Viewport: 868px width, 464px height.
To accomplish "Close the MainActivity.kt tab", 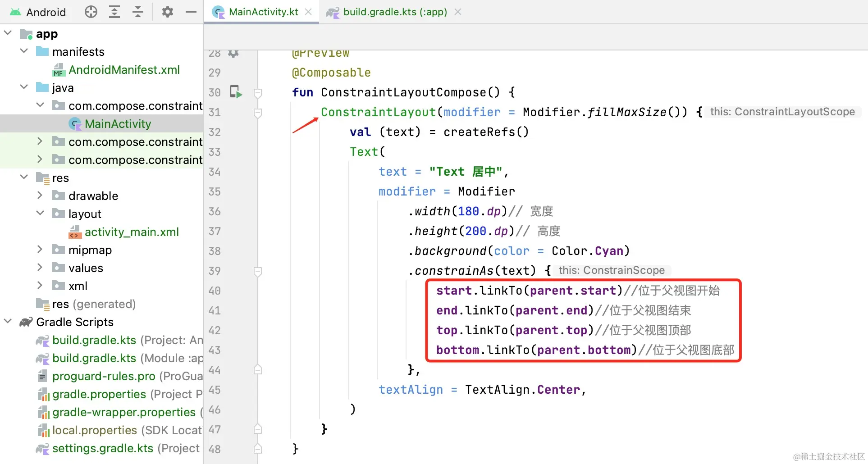I will (308, 12).
